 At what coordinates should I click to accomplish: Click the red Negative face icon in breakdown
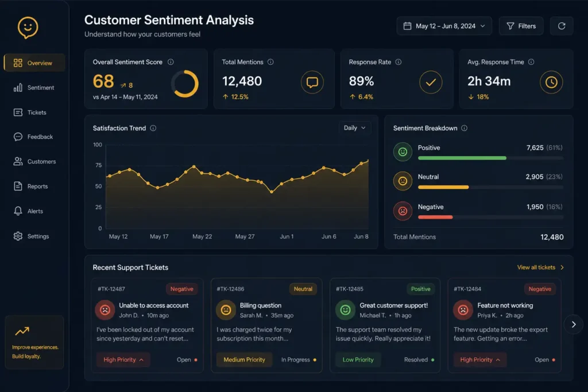(x=403, y=211)
